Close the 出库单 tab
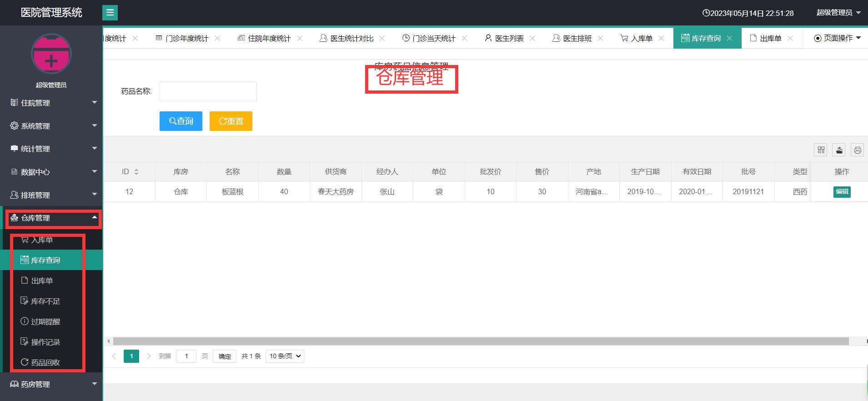 pos(790,38)
